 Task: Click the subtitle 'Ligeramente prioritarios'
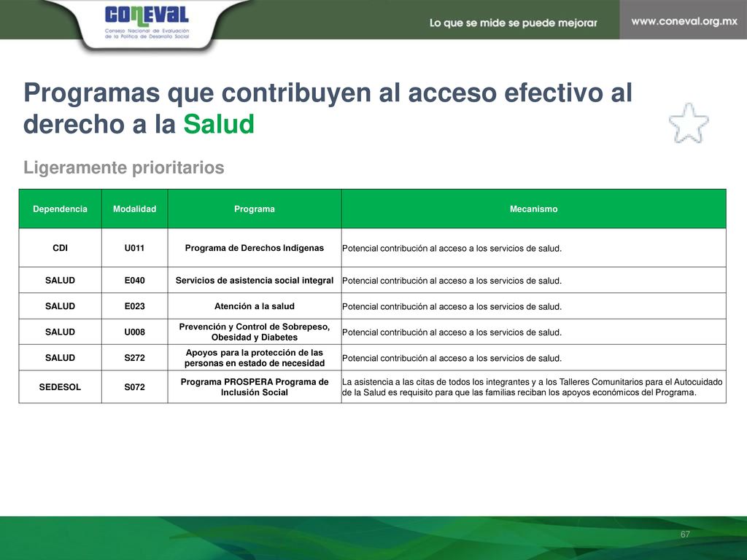click(x=124, y=168)
